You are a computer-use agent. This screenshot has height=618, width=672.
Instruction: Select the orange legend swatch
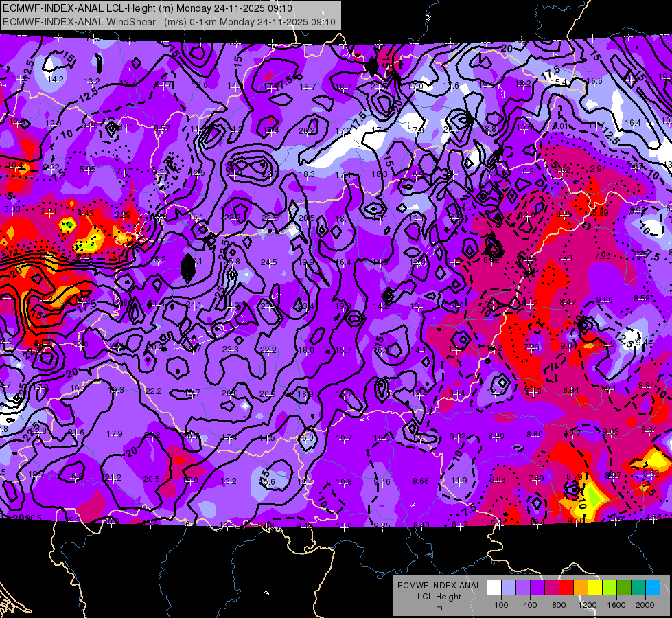[x=581, y=588]
